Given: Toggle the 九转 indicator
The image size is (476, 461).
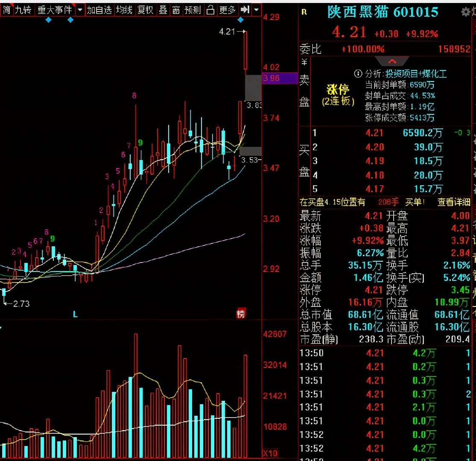Looking at the screenshot, I should click(x=23, y=10).
